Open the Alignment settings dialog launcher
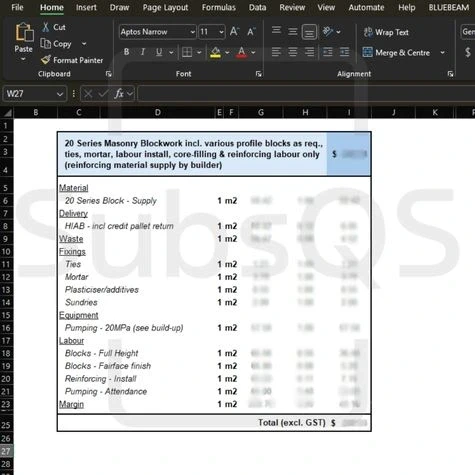Viewport: 475px width, 475px height. coord(450,74)
